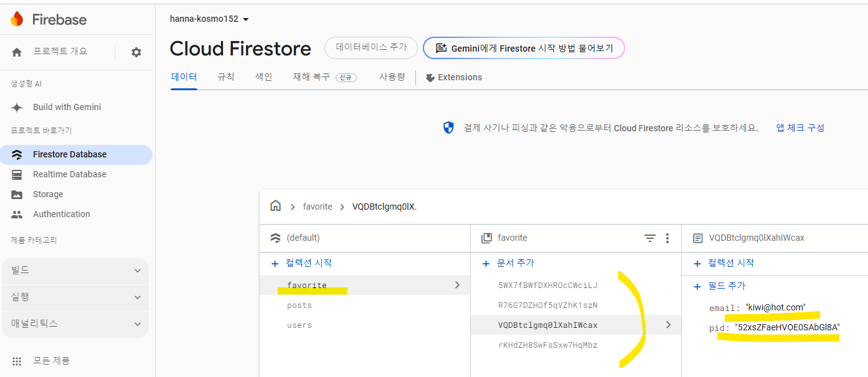Click the 신규 badge on 재해 복구

pyautogui.click(x=346, y=78)
